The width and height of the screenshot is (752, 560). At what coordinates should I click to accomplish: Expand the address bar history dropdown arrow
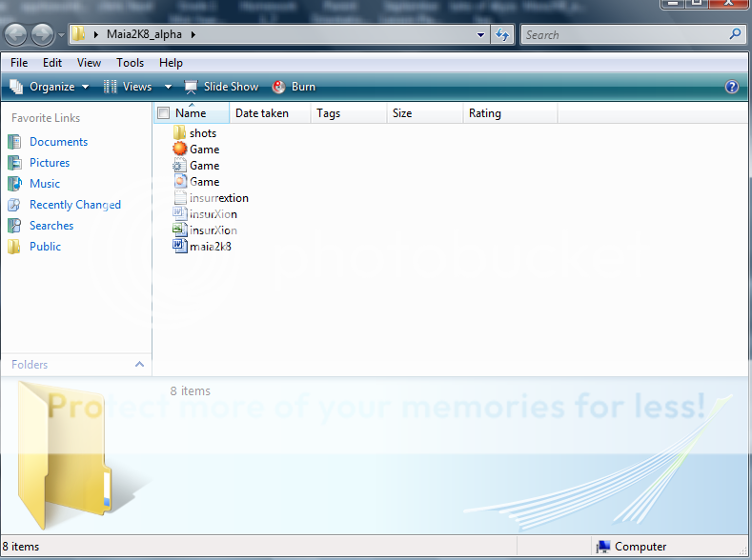[481, 35]
